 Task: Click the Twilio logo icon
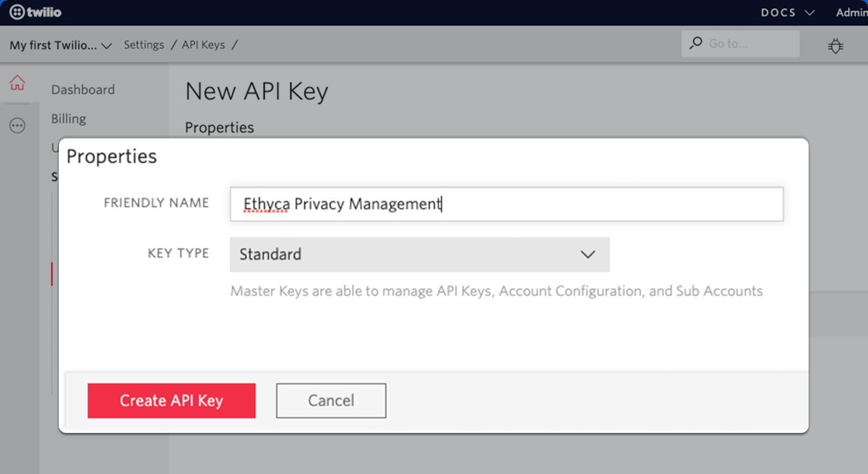[x=18, y=12]
